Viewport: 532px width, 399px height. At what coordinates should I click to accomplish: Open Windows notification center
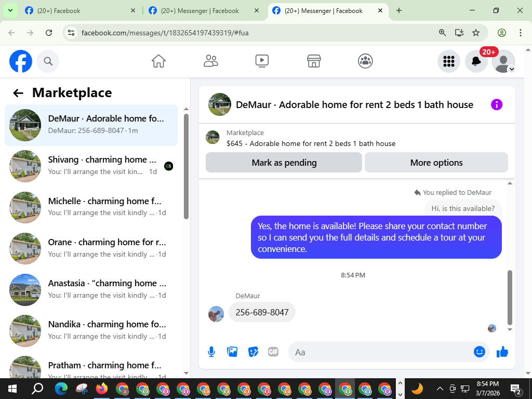[516, 389]
